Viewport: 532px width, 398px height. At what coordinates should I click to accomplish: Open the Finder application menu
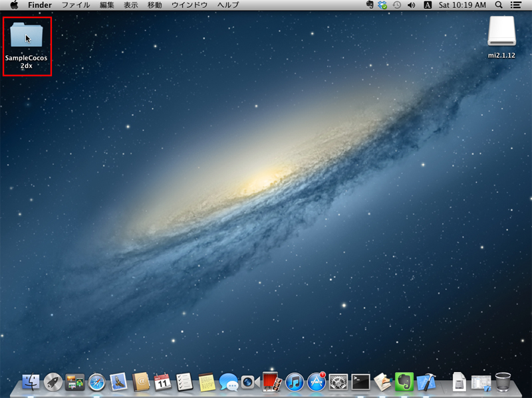coord(40,5)
